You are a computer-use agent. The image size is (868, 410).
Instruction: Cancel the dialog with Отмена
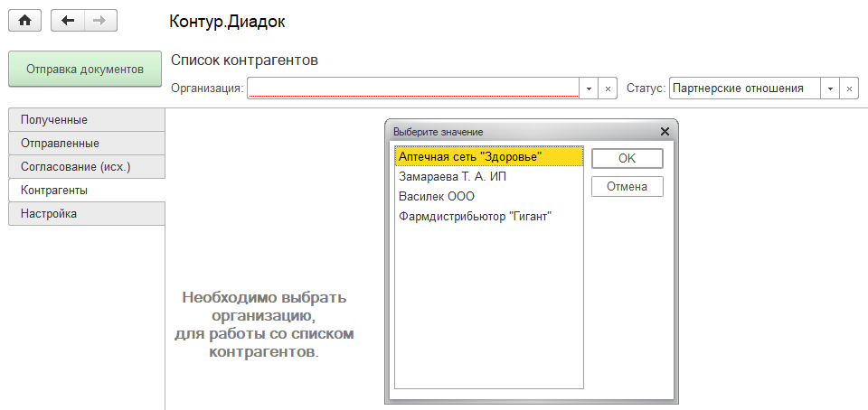[627, 187]
